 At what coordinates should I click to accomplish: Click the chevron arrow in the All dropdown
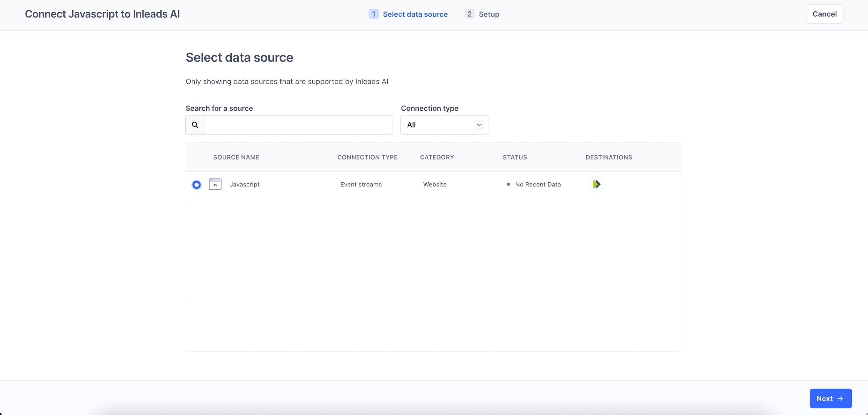point(479,125)
